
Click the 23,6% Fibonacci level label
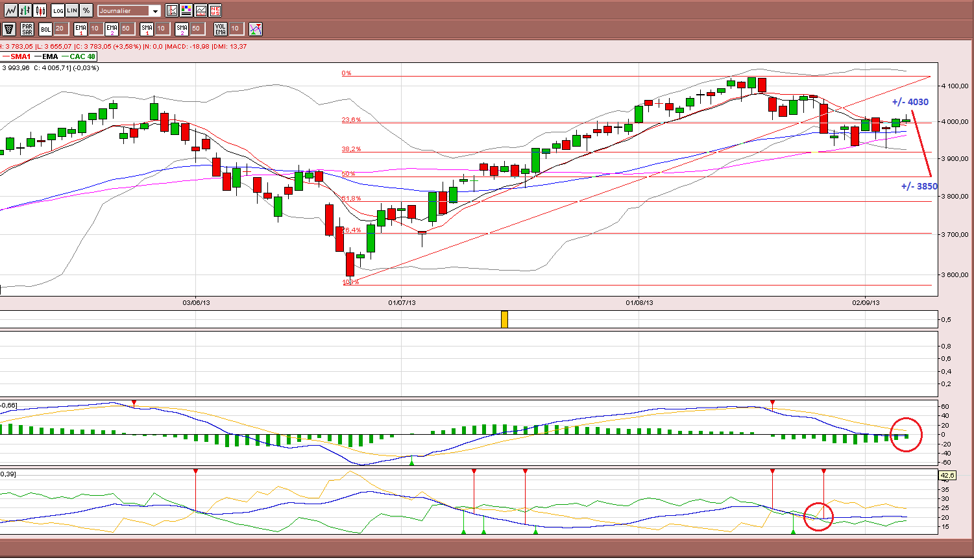[351, 120]
